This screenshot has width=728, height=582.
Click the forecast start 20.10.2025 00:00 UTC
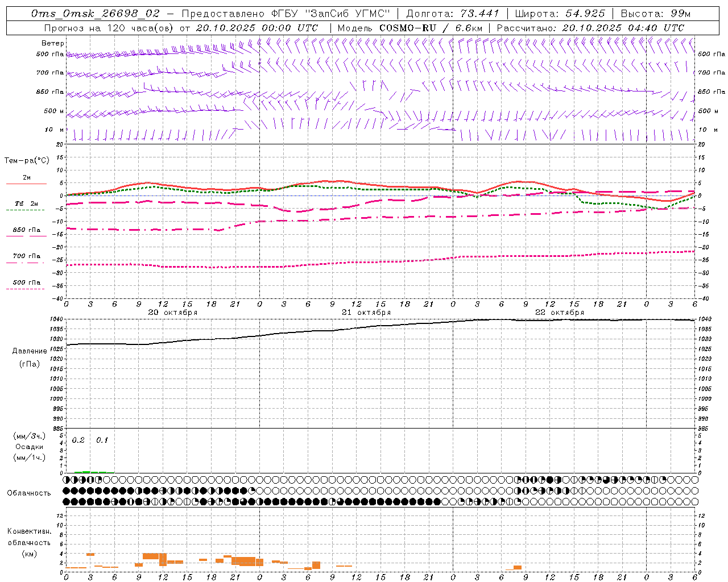[x=257, y=28]
